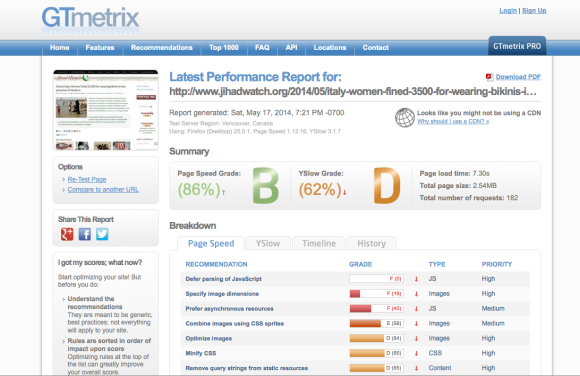Click the Login link

coord(508,11)
